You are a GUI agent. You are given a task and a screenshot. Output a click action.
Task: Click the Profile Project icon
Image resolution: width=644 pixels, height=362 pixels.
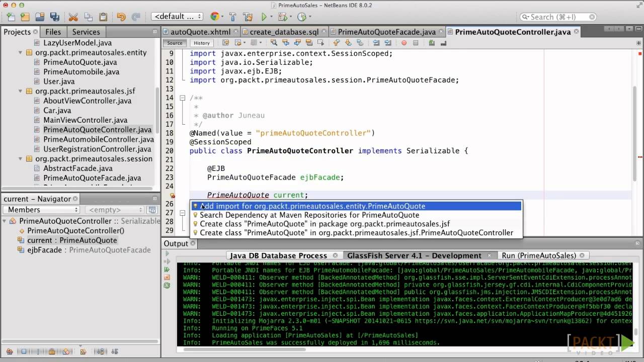coord(301,17)
